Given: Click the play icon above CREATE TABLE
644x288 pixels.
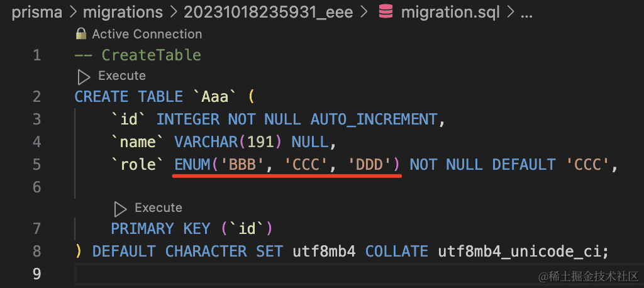Looking at the screenshot, I should [x=84, y=76].
